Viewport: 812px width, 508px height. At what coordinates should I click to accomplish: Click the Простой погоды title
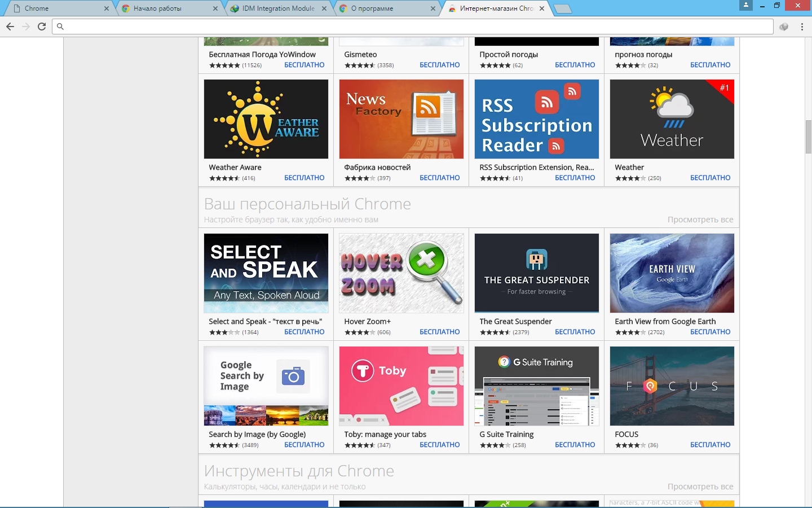509,55
